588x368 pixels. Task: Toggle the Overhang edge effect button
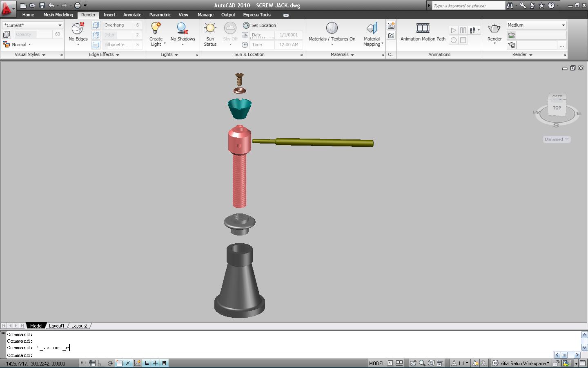(96, 25)
